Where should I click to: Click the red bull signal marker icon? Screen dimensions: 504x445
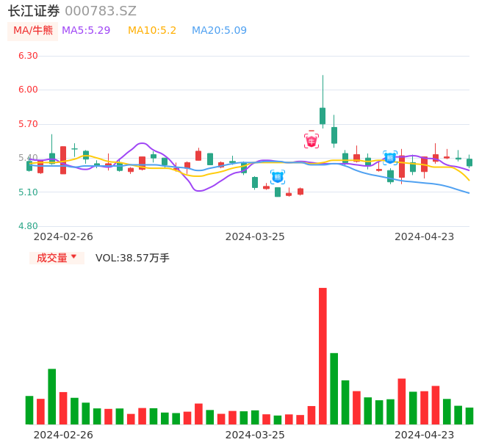(x=312, y=140)
